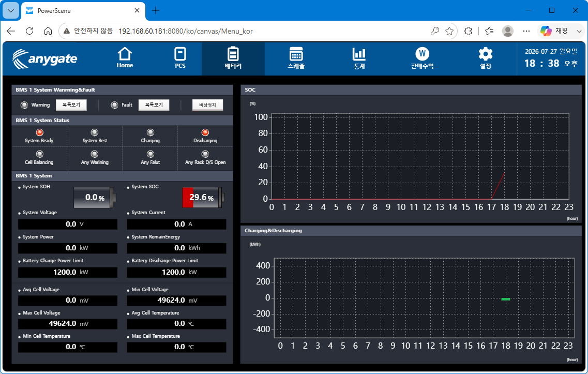Click the Warning indicator lamp
Screen dimensions: 588x374
click(24, 105)
